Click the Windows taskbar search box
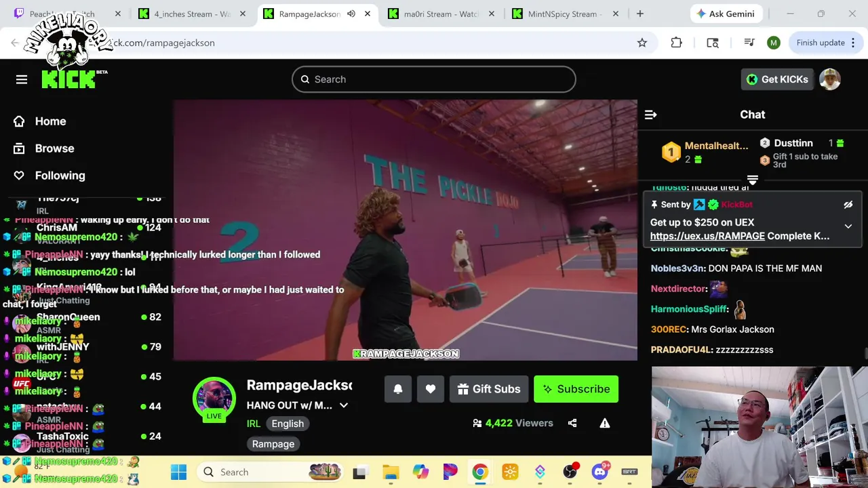 270,472
